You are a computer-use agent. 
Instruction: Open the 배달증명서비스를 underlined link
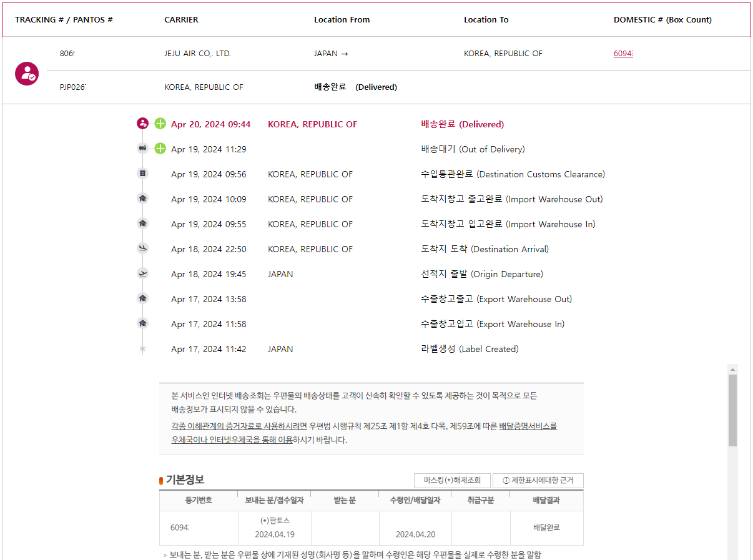pos(528,426)
